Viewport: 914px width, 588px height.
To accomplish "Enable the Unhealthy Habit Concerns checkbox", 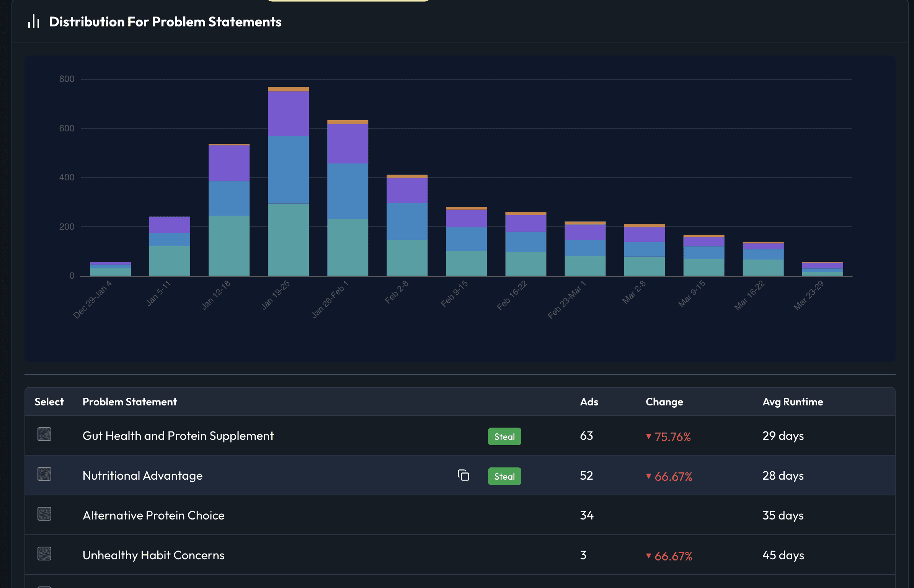I will coord(44,554).
